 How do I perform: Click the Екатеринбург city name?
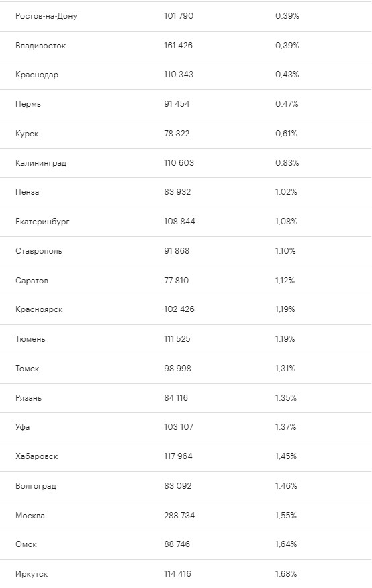point(42,222)
